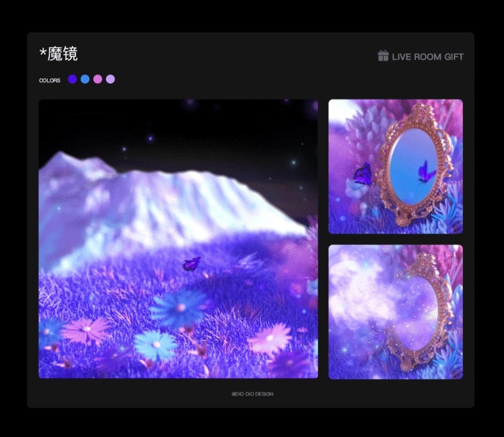Click the gift box icon

(383, 55)
